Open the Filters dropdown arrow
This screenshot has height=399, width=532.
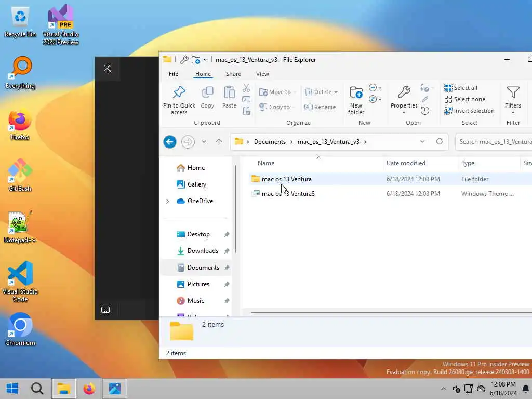pos(513,113)
